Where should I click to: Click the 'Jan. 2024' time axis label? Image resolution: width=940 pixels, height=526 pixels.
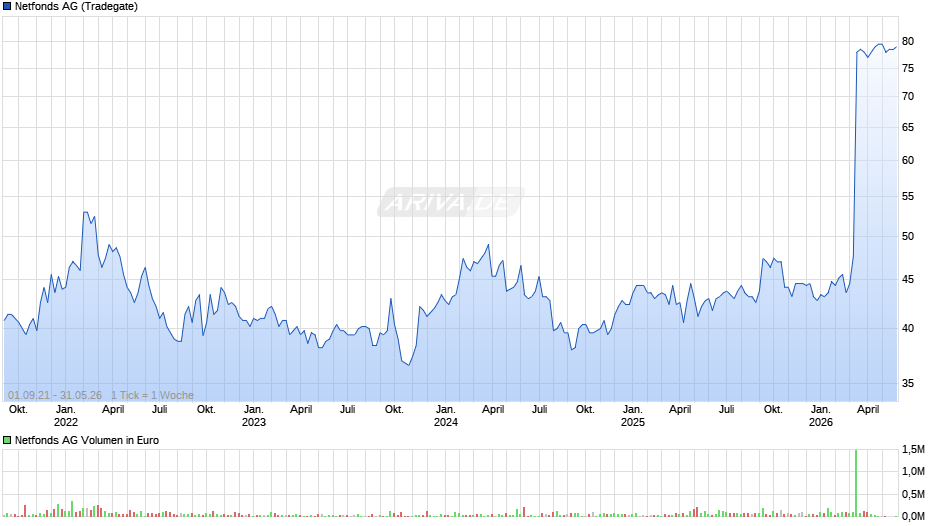point(445,416)
